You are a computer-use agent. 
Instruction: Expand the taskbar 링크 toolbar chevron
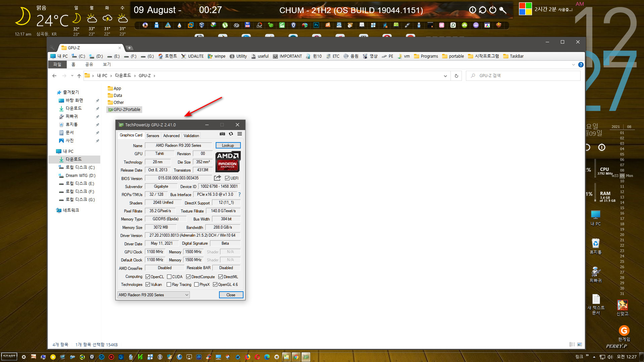[x=587, y=355]
